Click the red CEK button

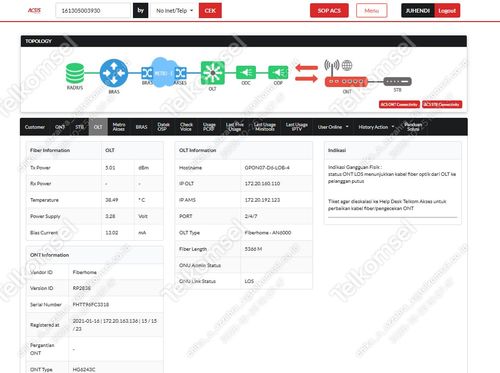210,11
